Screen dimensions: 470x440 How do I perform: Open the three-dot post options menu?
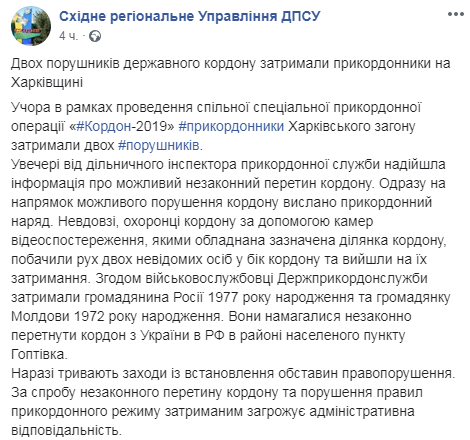(x=456, y=14)
